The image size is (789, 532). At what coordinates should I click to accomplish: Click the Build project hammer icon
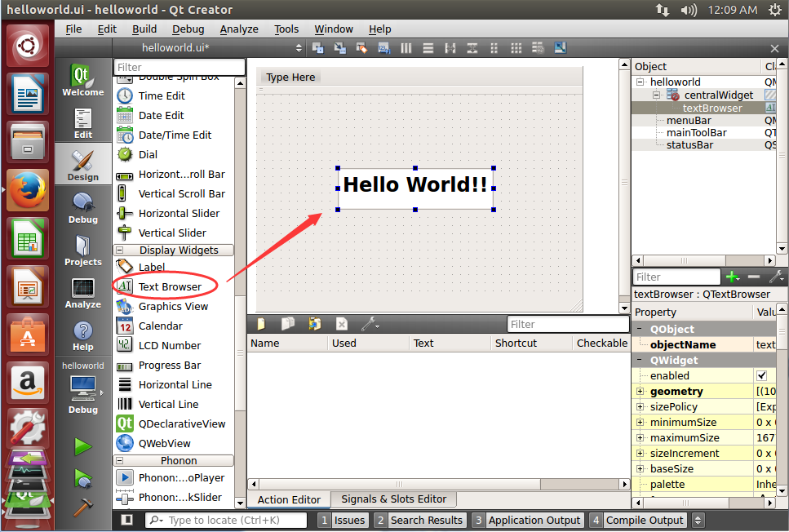coord(83,508)
